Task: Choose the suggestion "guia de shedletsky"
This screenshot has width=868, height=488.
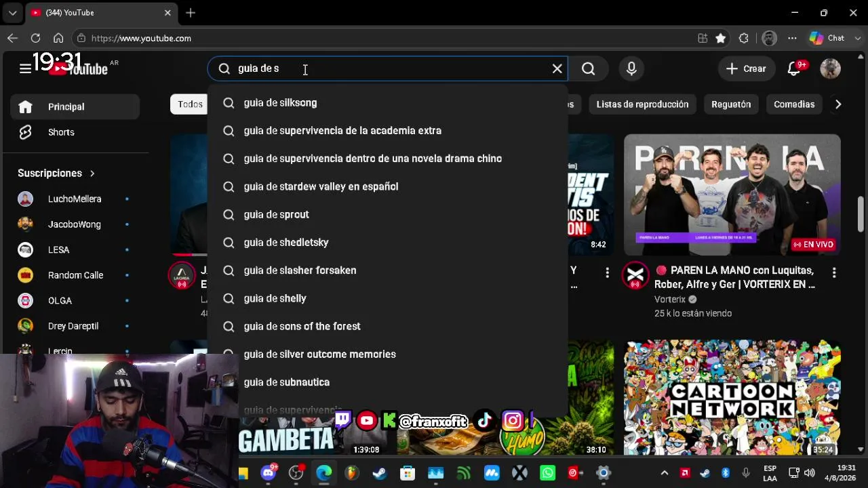Action: [x=388, y=243]
